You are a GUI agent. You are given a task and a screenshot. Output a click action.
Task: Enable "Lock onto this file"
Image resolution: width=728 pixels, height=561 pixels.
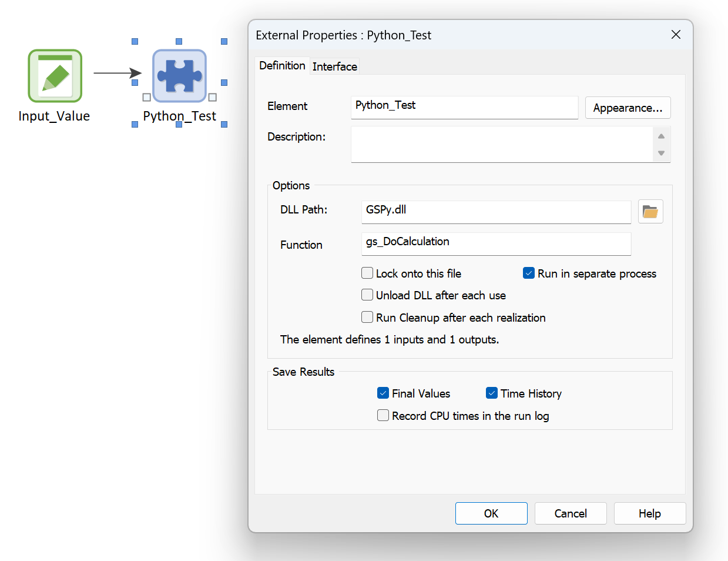(x=367, y=273)
